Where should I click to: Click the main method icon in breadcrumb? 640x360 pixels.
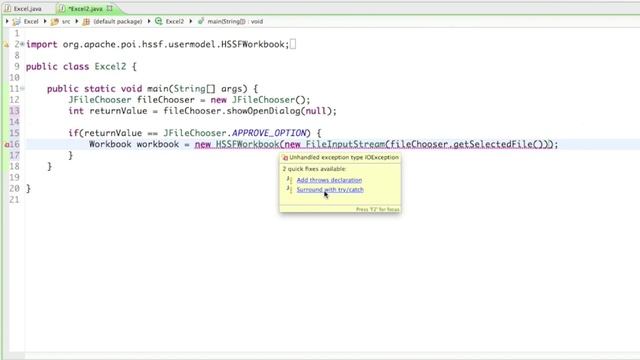pyautogui.click(x=201, y=21)
